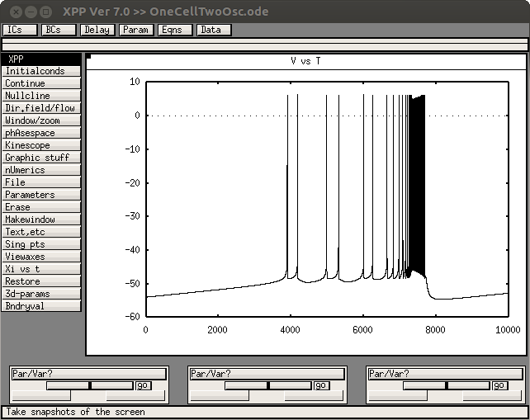Open Window/zoom menu entry

point(41,120)
